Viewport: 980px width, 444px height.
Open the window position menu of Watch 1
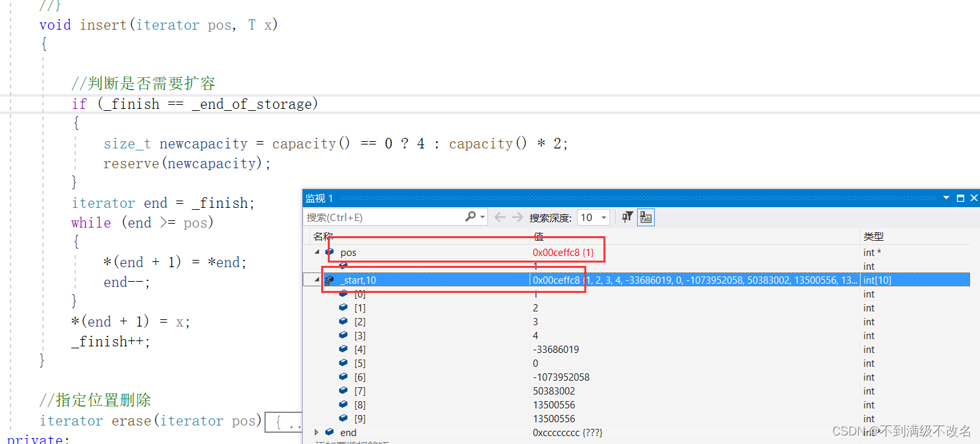[x=947, y=197]
